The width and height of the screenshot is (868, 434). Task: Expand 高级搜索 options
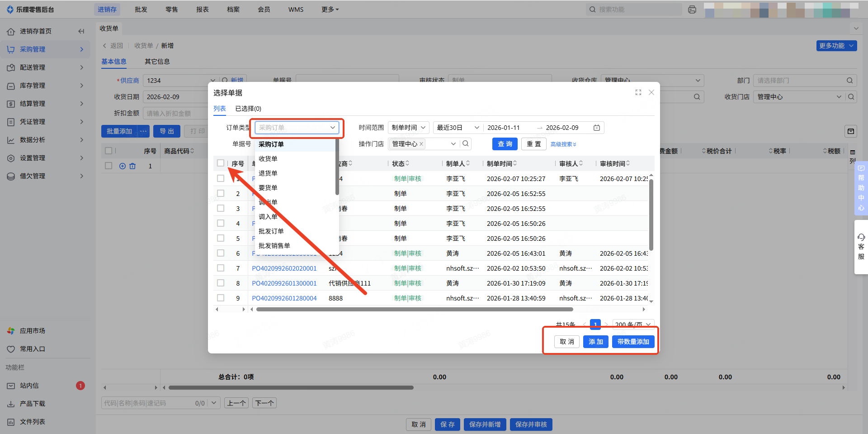563,144
